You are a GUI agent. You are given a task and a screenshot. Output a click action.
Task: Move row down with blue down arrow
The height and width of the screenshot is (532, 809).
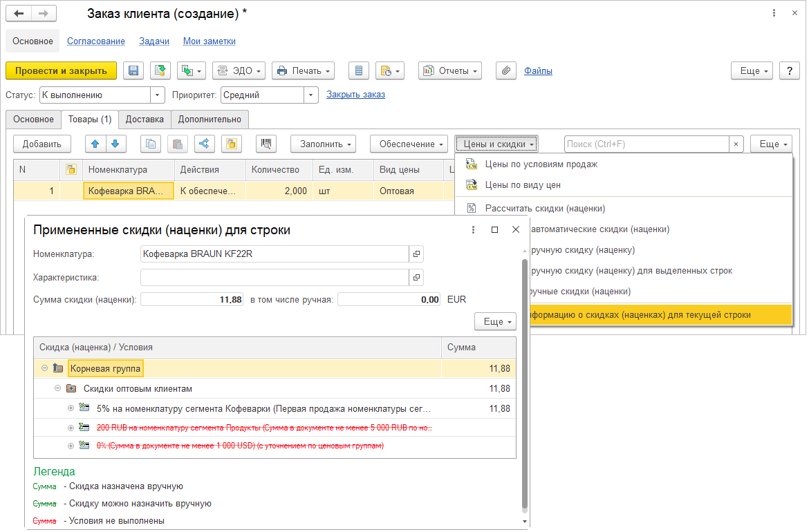point(115,144)
